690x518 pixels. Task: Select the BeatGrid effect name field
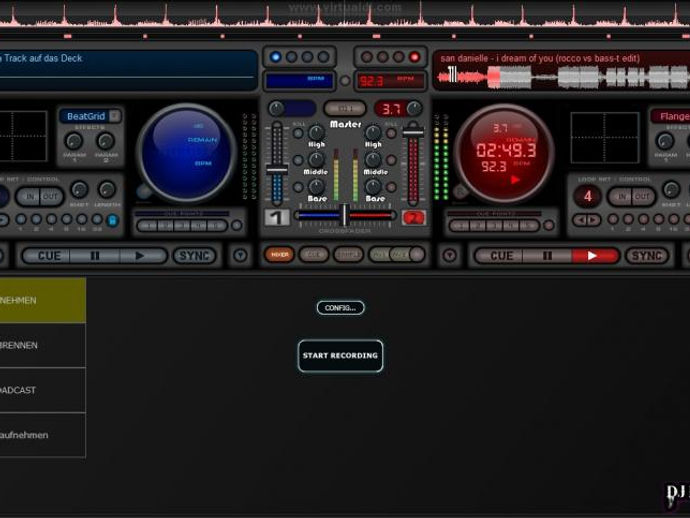coord(86,116)
